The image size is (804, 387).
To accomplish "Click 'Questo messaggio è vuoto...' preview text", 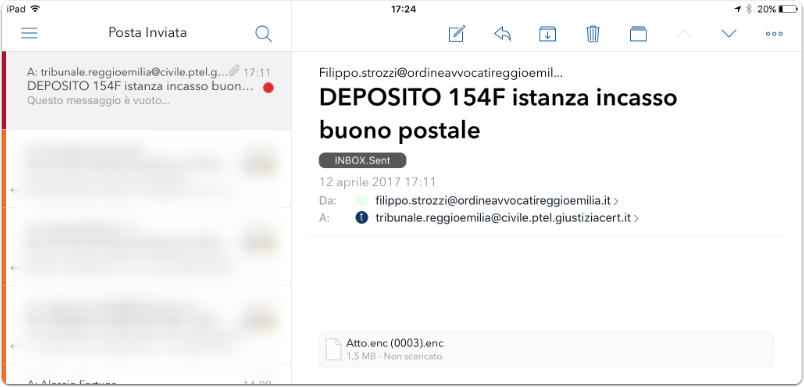I will pos(98,100).
